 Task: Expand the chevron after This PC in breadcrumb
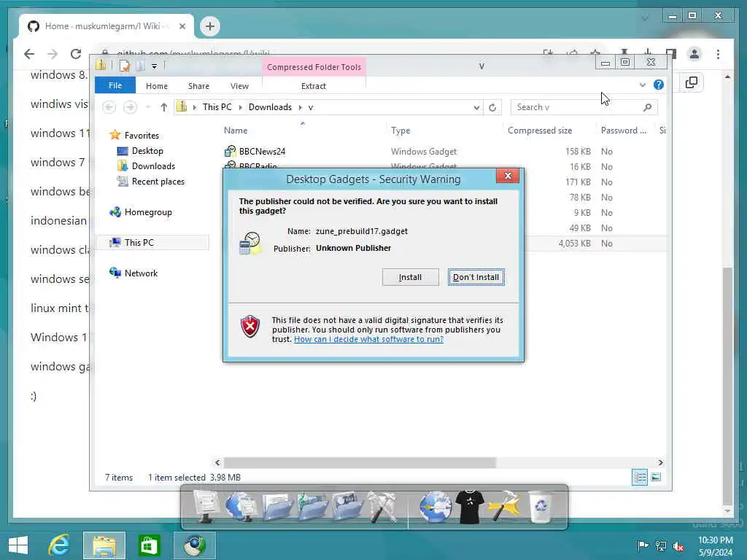click(241, 108)
